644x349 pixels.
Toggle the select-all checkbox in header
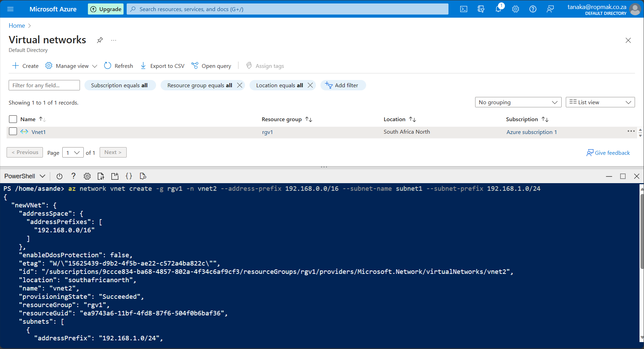13,119
